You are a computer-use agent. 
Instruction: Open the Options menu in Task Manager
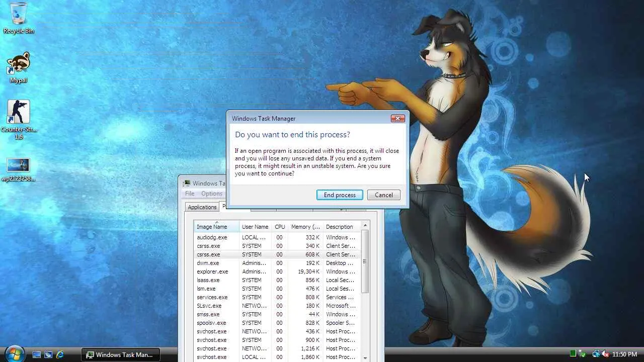(x=212, y=194)
